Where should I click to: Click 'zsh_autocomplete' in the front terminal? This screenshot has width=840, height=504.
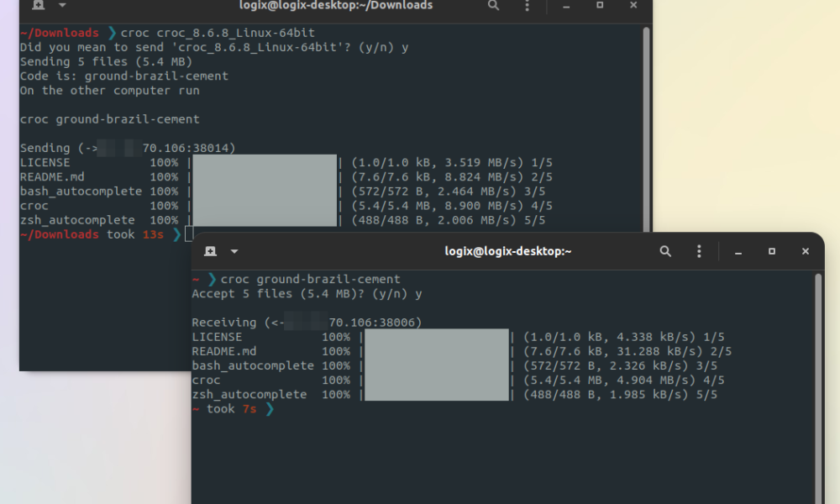[249, 395]
